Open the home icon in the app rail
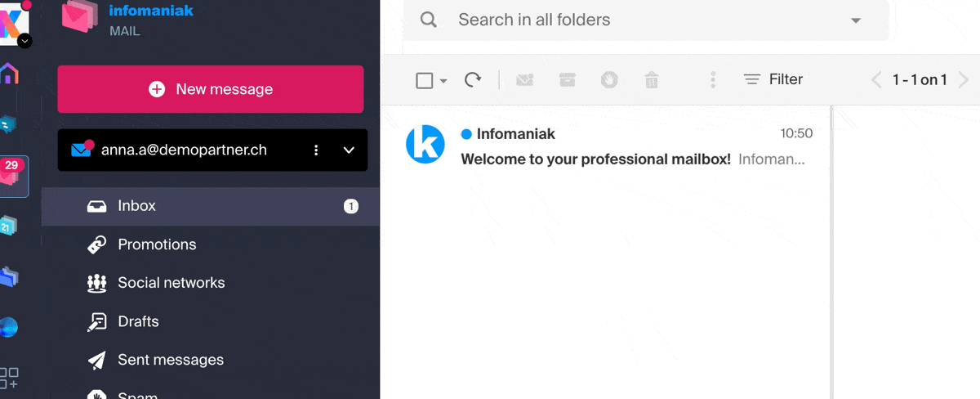The height and width of the screenshot is (399, 980). (10, 74)
